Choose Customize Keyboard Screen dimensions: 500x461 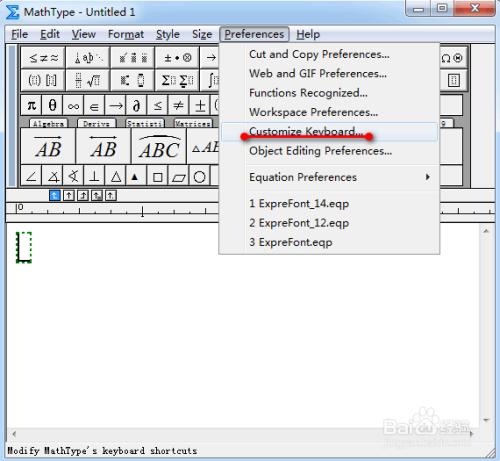pyautogui.click(x=329, y=132)
